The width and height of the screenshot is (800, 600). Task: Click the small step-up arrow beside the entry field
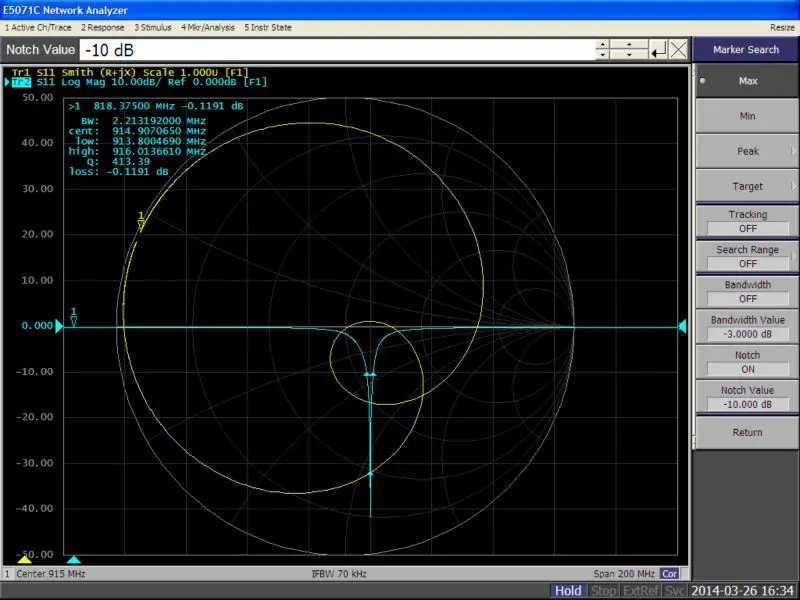pyautogui.click(x=602, y=44)
